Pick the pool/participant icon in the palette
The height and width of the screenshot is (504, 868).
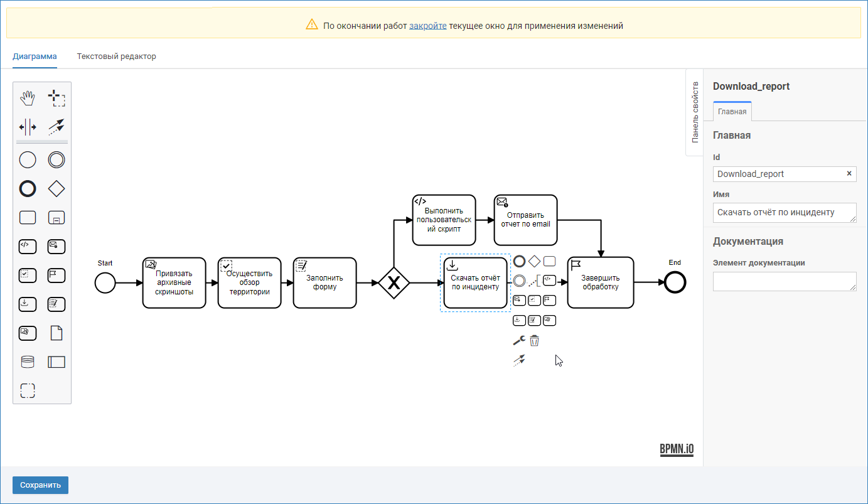coord(56,362)
